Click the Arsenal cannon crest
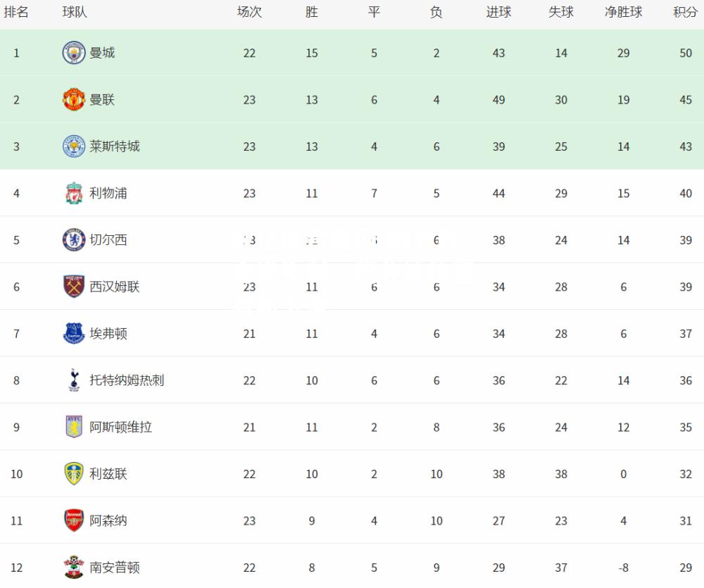 [x=74, y=520]
